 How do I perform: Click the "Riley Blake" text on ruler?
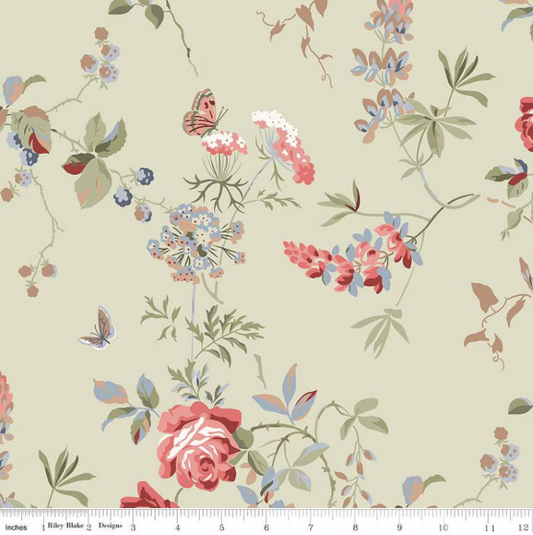pos(66,525)
